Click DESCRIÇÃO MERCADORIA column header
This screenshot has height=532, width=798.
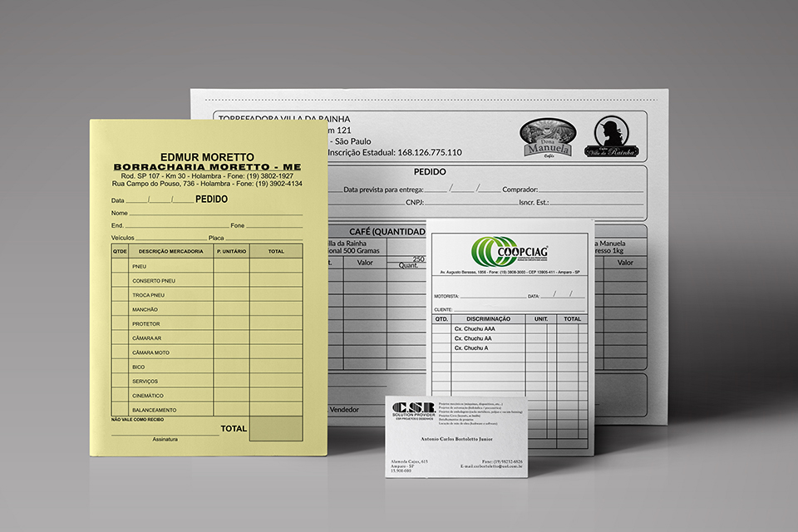click(x=171, y=251)
